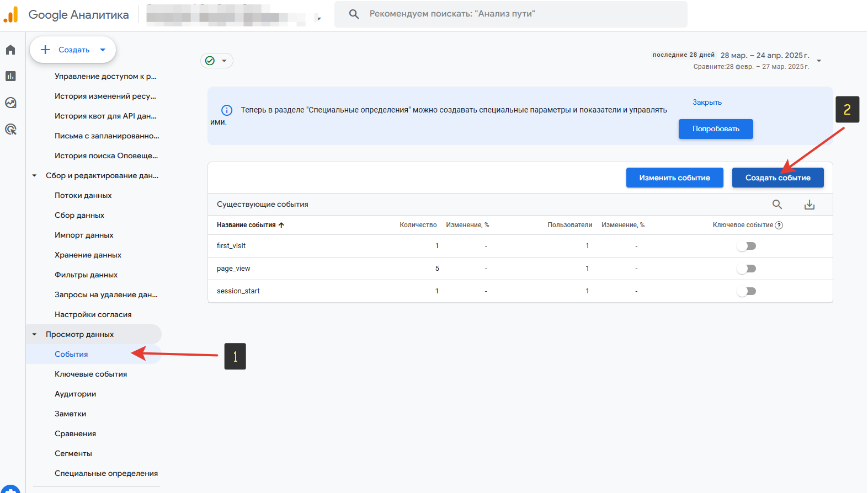Screen dimensions: 868x493
Task: Open Сравнения
Action: click(x=75, y=433)
